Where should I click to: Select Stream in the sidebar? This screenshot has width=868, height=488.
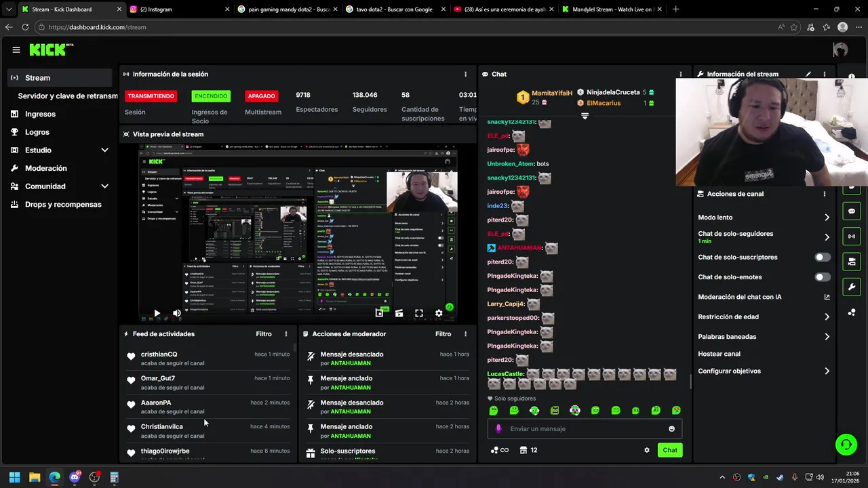click(60, 78)
